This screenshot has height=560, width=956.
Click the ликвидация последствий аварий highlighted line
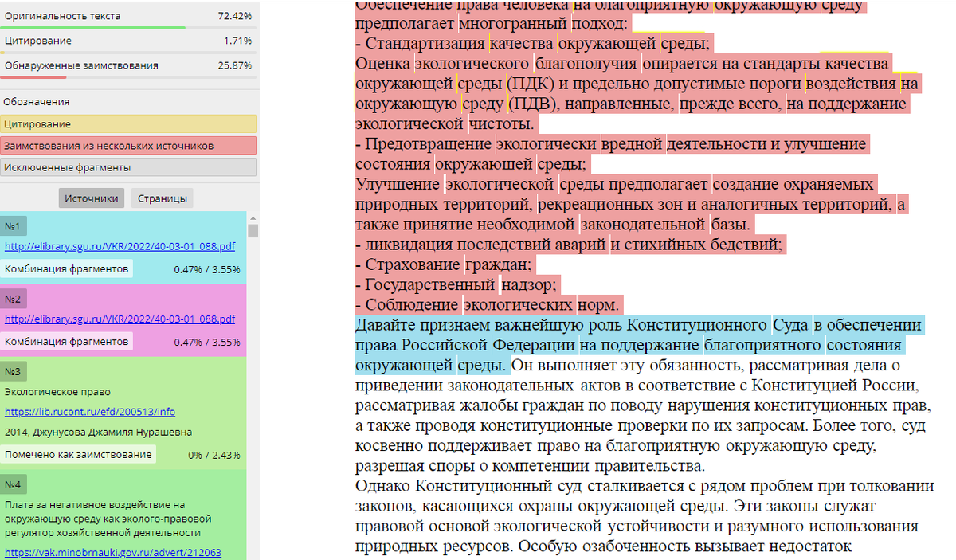570,245
